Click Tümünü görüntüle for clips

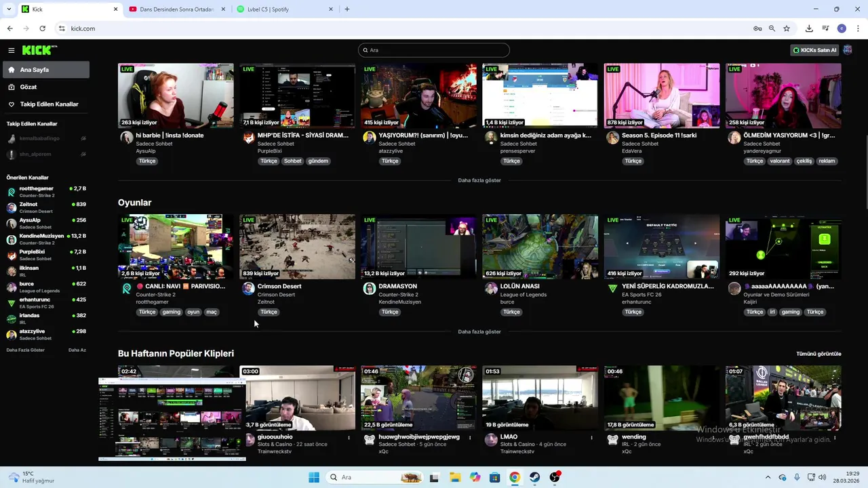click(818, 354)
